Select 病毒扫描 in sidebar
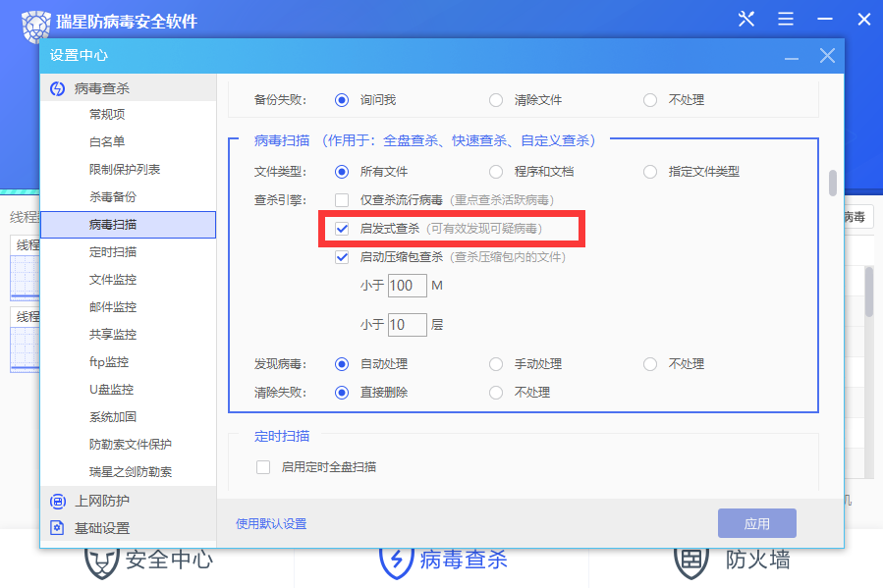883x588 pixels. [x=129, y=225]
